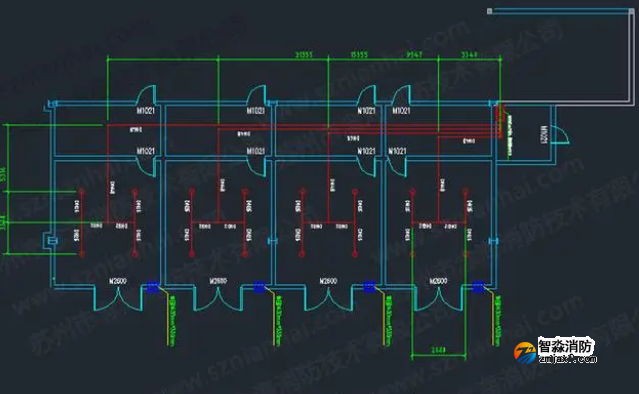Click the 智淼消防 Chinese brand text
The height and width of the screenshot is (394, 639).
pos(566,346)
